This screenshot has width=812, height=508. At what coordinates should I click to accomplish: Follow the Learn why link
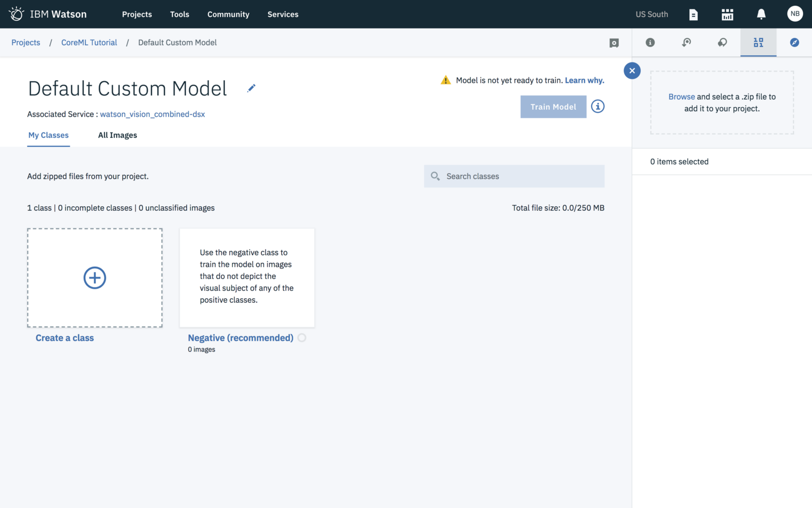584,80
